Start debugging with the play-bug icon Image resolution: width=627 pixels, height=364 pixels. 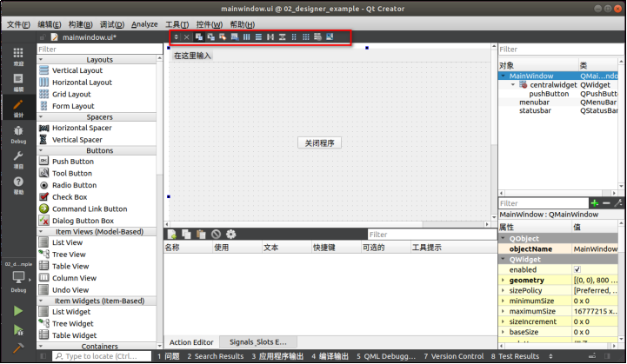pyautogui.click(x=18, y=329)
